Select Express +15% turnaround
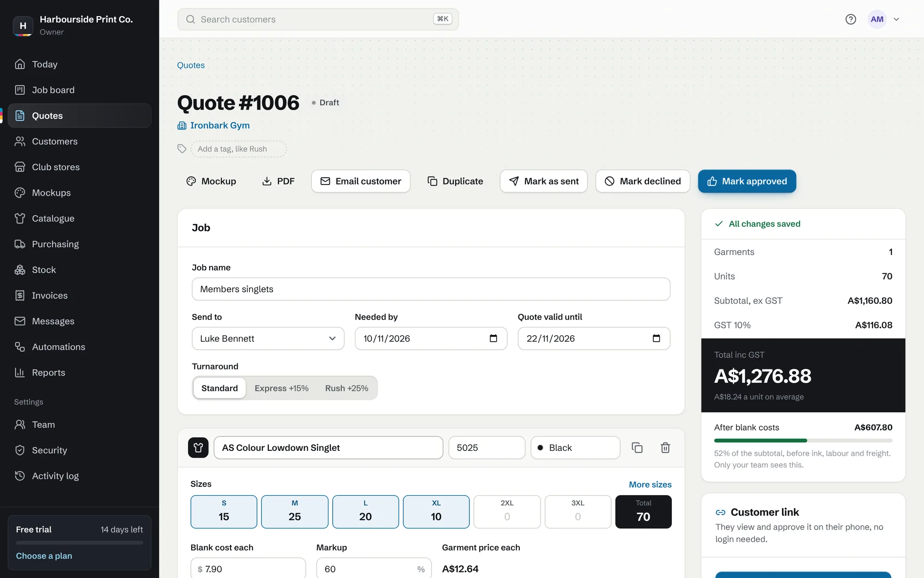This screenshot has height=578, width=924. pyautogui.click(x=281, y=388)
